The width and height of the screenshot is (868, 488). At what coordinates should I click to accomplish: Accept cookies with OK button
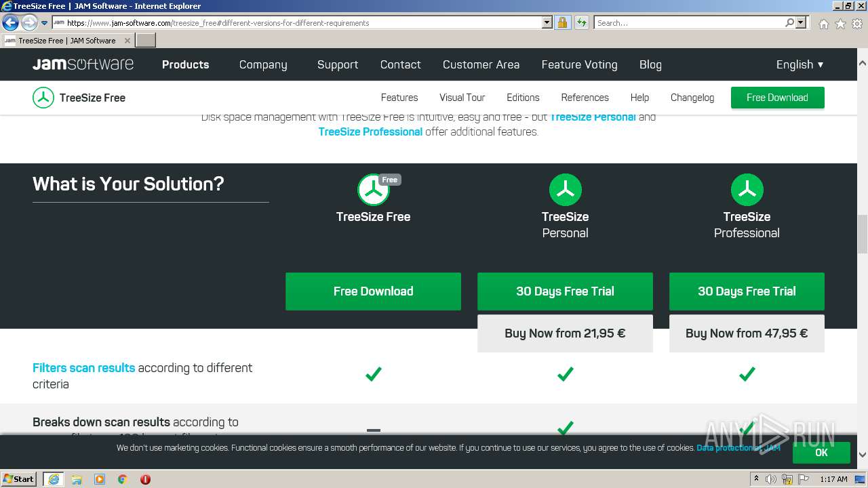[x=821, y=452]
